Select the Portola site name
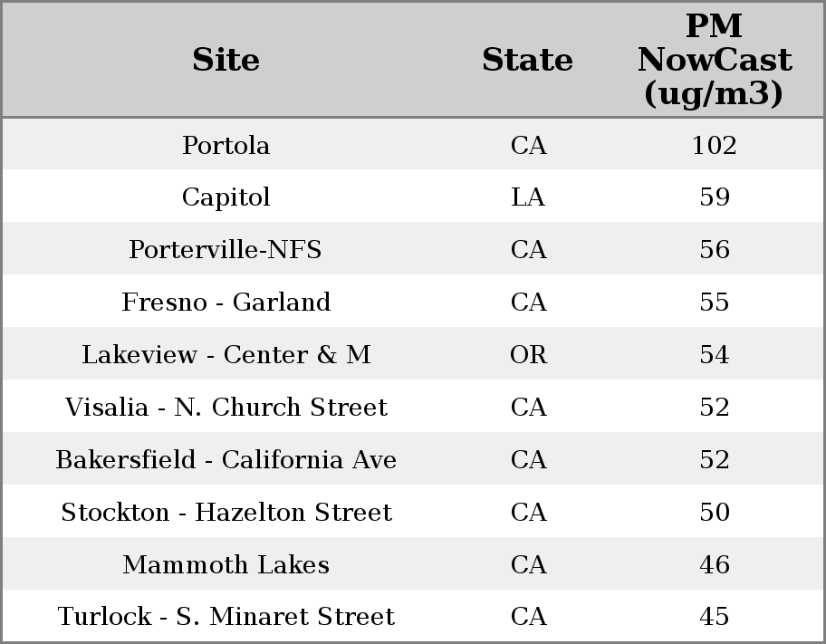This screenshot has width=826, height=644. click(226, 145)
